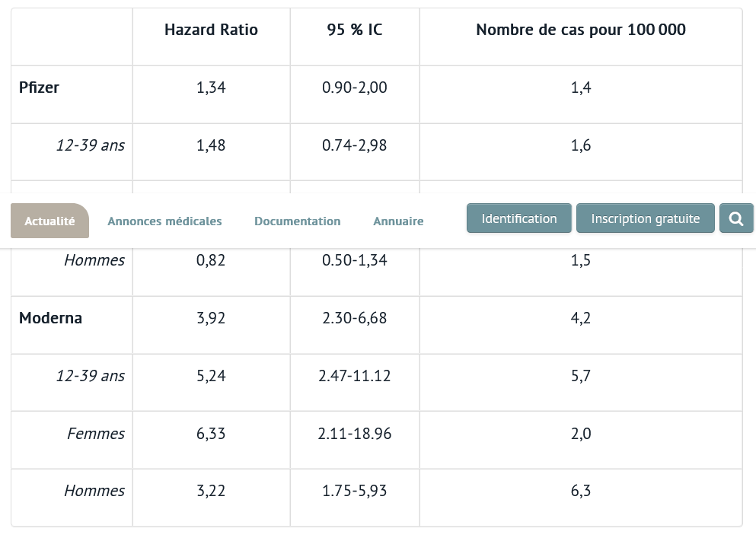This screenshot has height=541, width=756.
Task: Open the Actualité tab
Action: point(49,221)
